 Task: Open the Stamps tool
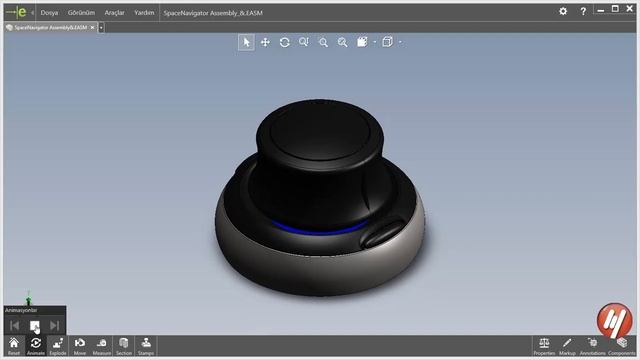(x=146, y=346)
